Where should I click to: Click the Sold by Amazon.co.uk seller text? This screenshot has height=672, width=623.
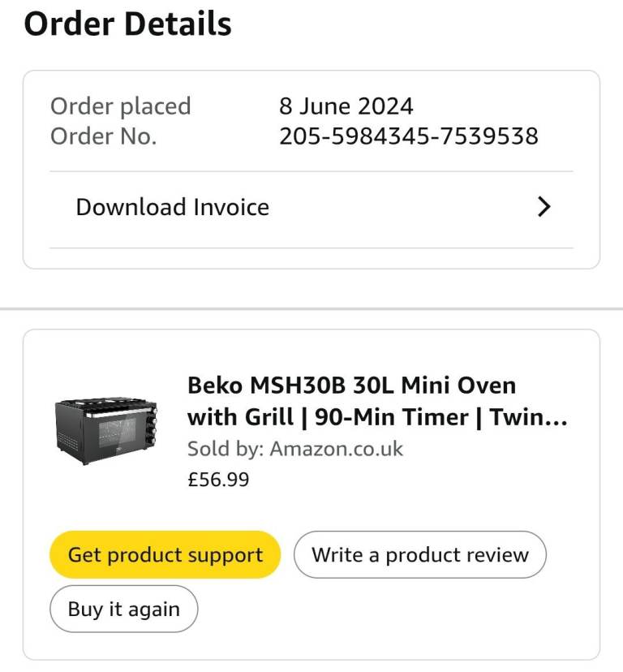point(295,449)
